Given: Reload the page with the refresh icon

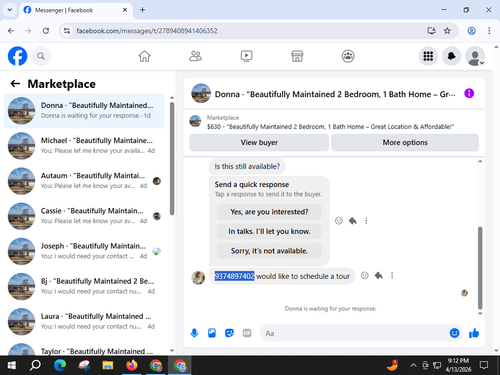Looking at the screenshot, I should pos(46,31).
